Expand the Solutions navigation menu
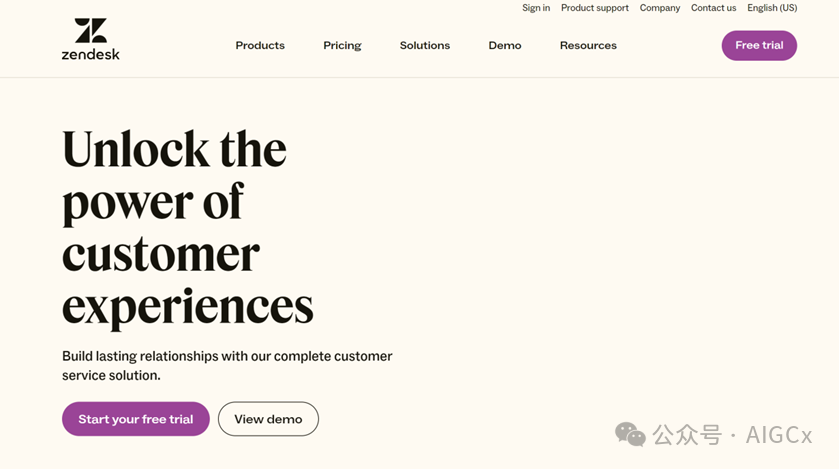The height and width of the screenshot is (469, 839). click(x=425, y=45)
